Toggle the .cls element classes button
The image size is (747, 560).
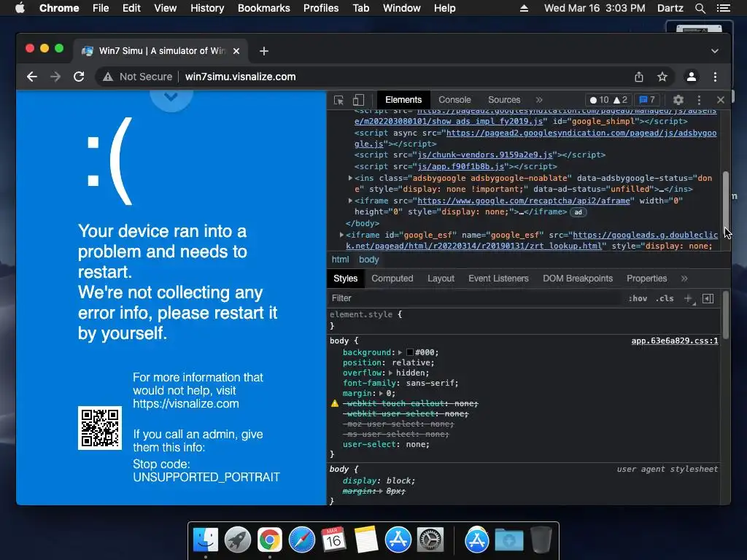click(665, 298)
